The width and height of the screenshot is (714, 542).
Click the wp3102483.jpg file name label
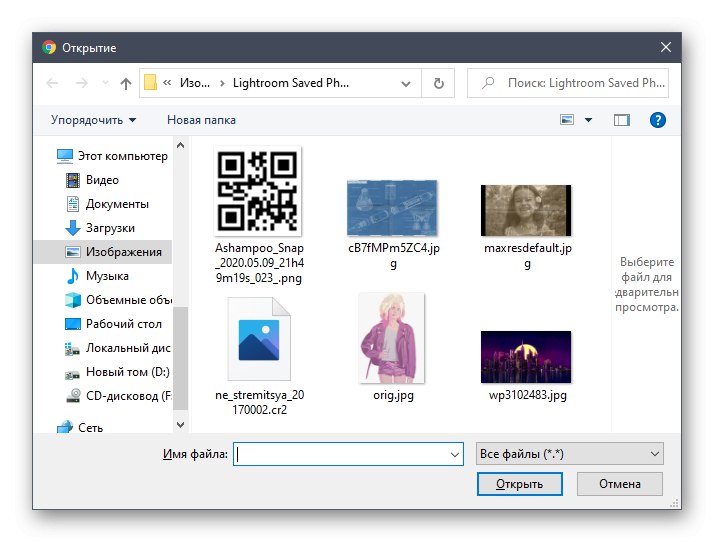tap(528, 395)
